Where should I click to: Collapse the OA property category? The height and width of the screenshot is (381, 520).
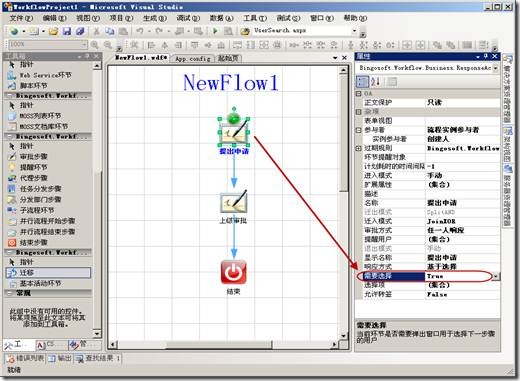click(359, 94)
